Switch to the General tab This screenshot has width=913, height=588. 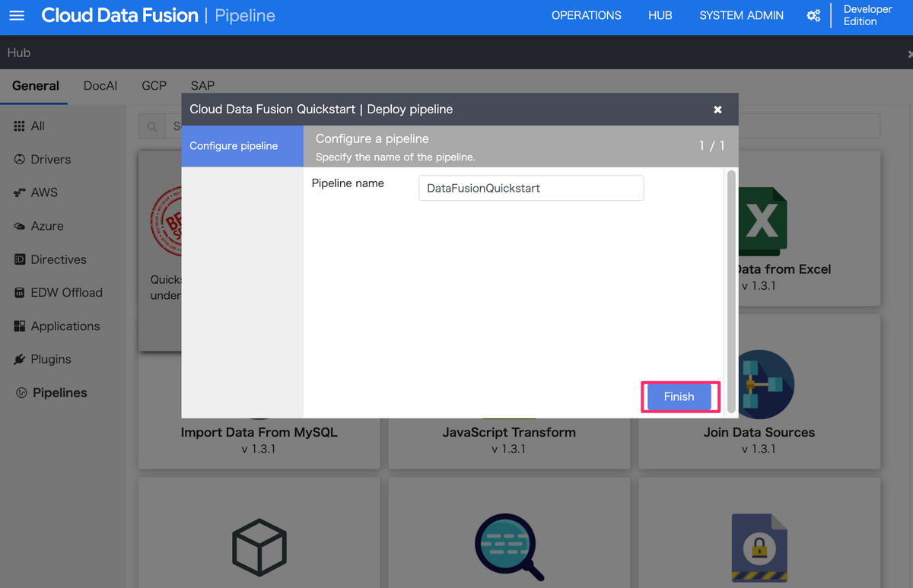pos(36,86)
